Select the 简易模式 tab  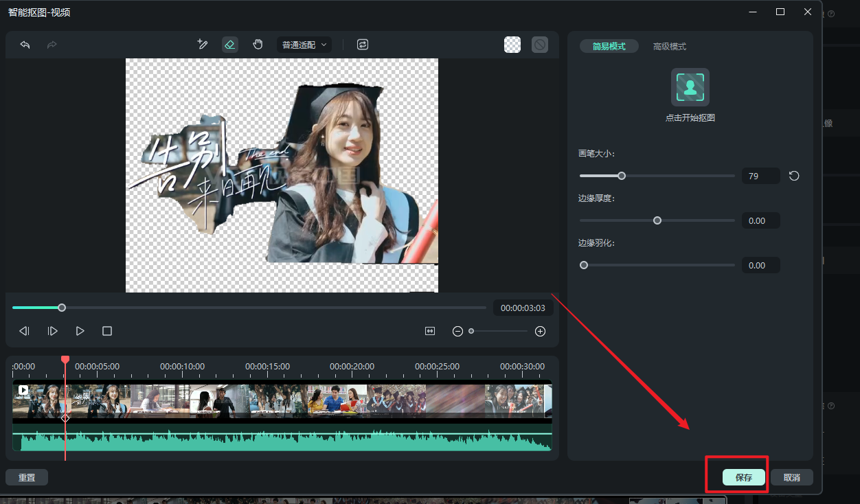(609, 47)
